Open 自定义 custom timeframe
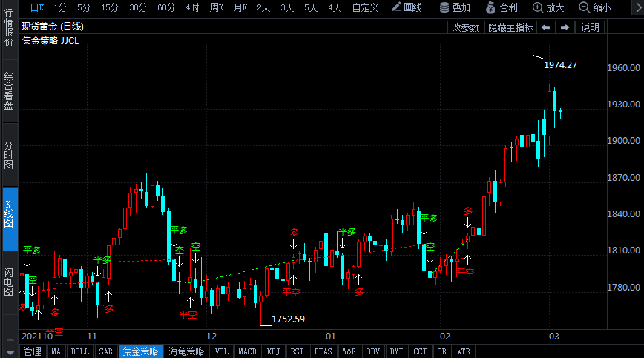Image resolution: width=644 pixels, height=358 pixels. tap(365, 7)
